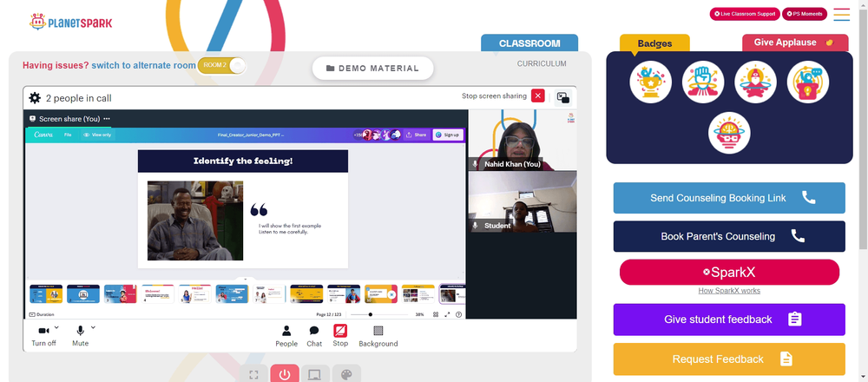This screenshot has width=868, height=382.
Task: Open Canva help question mark icon
Action: click(x=458, y=314)
